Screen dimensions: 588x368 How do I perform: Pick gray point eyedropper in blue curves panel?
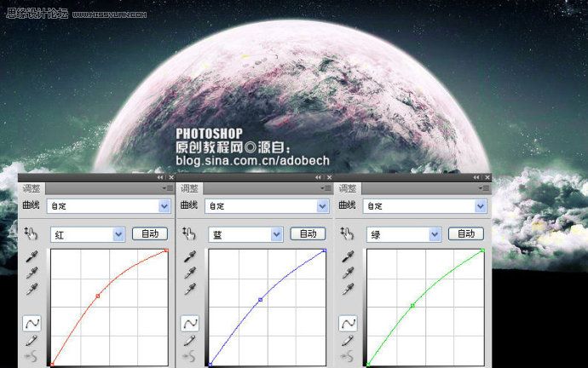click(x=190, y=273)
